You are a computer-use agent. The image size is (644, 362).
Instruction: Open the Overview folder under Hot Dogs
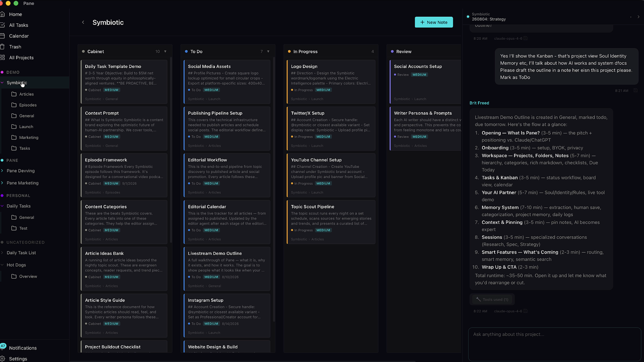point(28,276)
